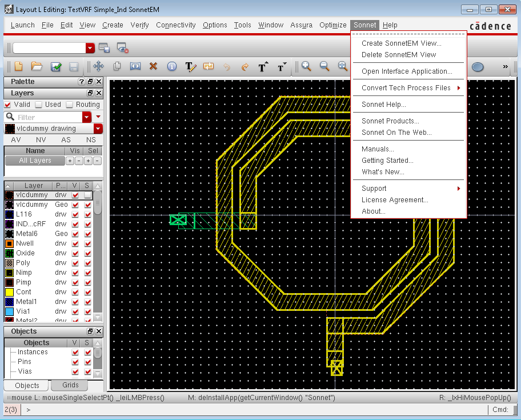Click the save workspace icon
521x420 pixels.
coord(105,48)
